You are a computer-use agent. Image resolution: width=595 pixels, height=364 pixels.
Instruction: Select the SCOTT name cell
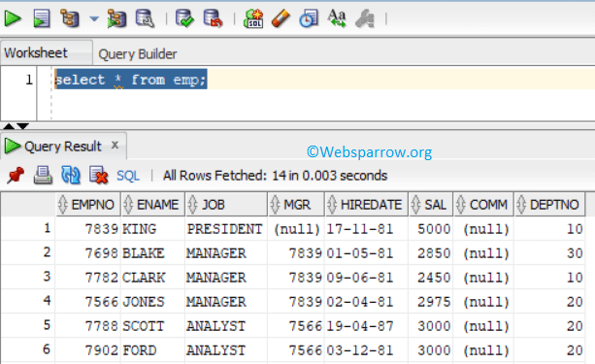point(153,326)
